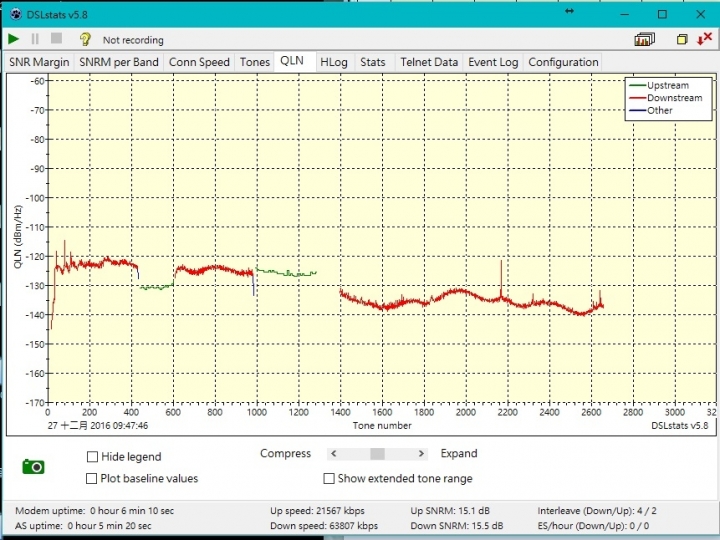Enable Show extended tone range checkbox
Image resolution: width=720 pixels, height=540 pixels.
point(329,478)
